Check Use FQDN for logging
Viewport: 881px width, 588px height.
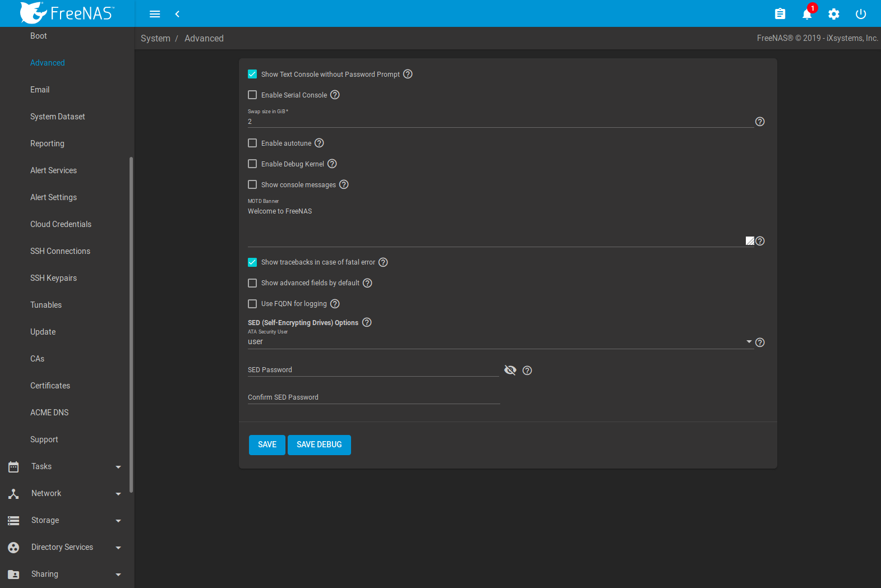tap(252, 304)
